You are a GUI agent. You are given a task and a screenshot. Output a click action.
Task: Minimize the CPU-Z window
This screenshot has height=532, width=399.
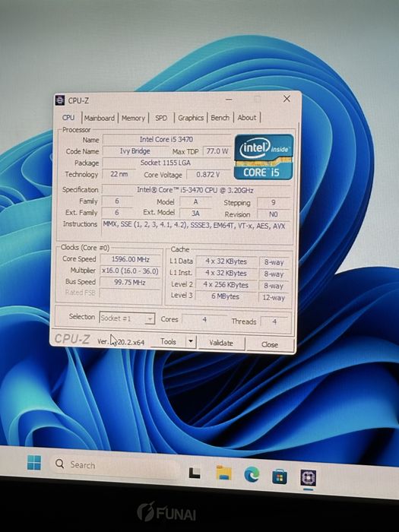[x=229, y=100]
